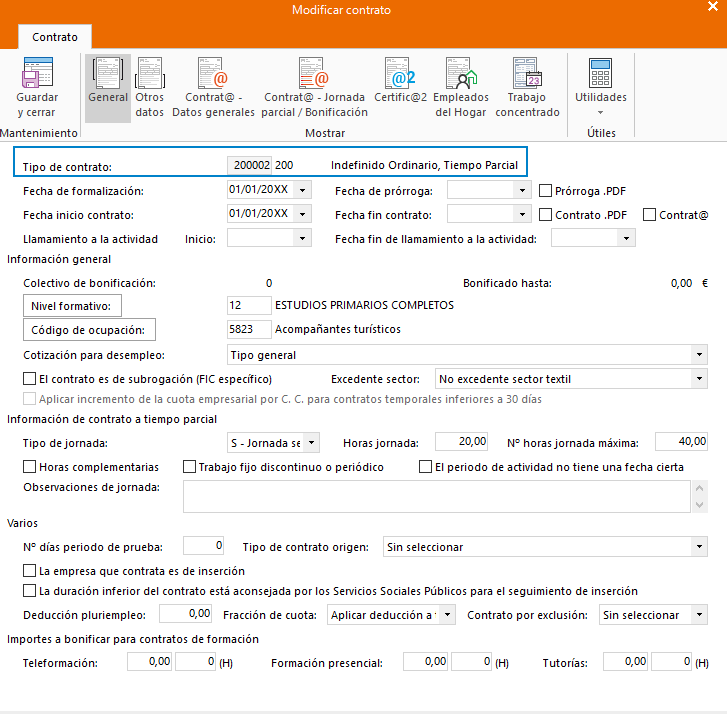Enable Horas complementarias checkbox

pos(30,466)
